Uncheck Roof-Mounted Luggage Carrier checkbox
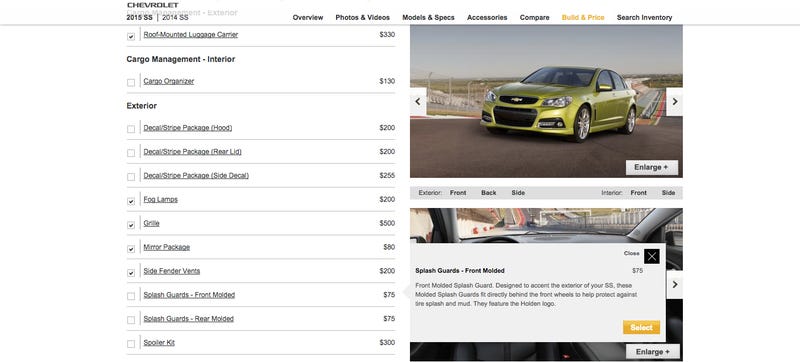The width and height of the screenshot is (800, 362). tap(131, 37)
